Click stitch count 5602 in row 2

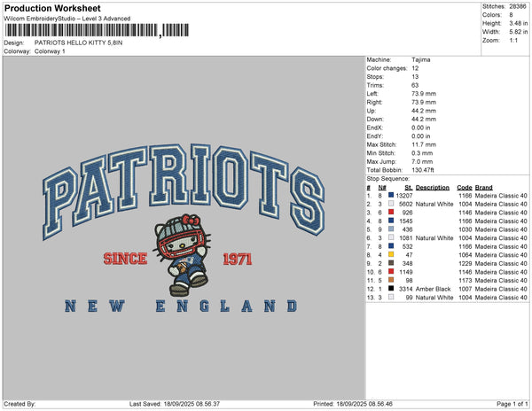tap(405, 204)
